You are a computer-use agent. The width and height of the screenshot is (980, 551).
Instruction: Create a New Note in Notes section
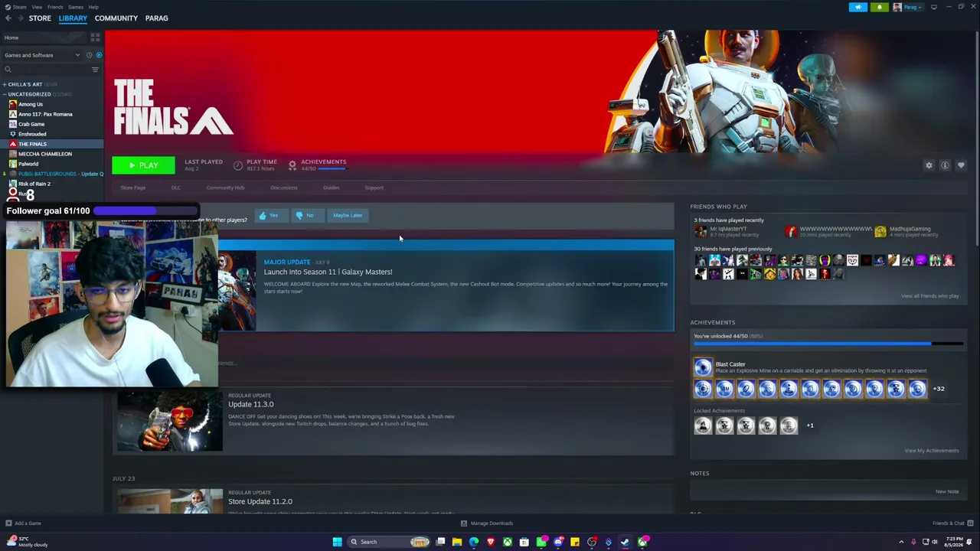[947, 492]
